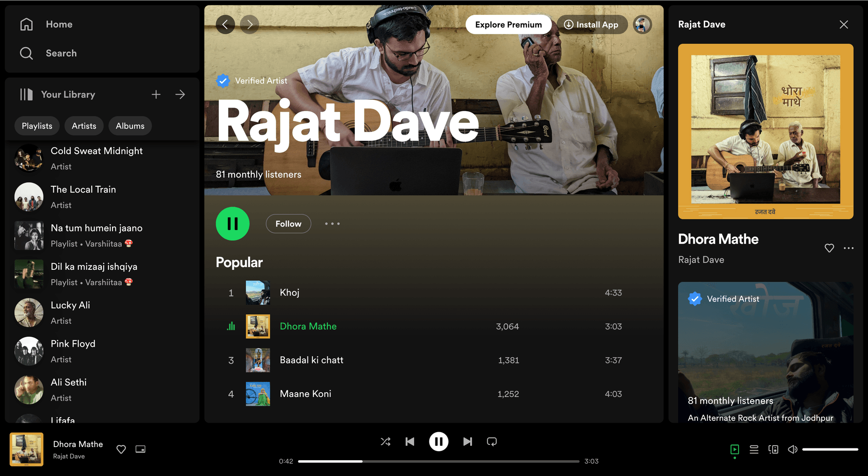This screenshot has width=868, height=476.
Task: Open the user profile avatar menu
Action: [x=642, y=24]
